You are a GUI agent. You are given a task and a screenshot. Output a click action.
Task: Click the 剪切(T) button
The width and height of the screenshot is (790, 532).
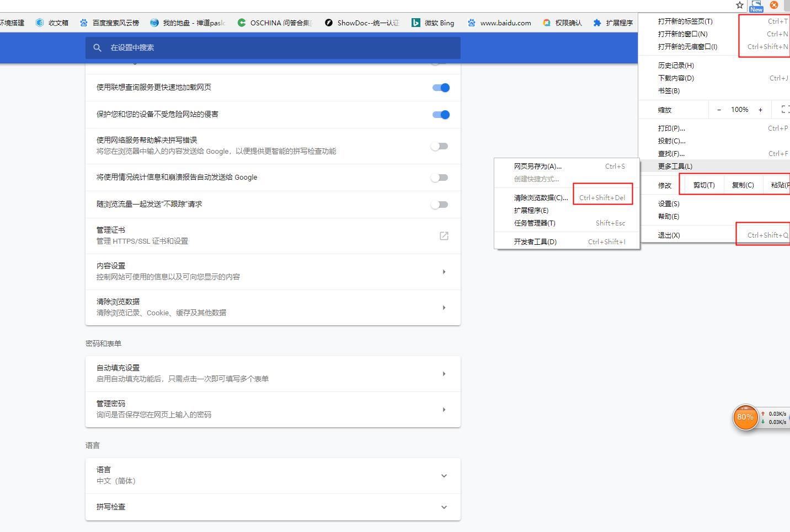pyautogui.click(x=704, y=185)
